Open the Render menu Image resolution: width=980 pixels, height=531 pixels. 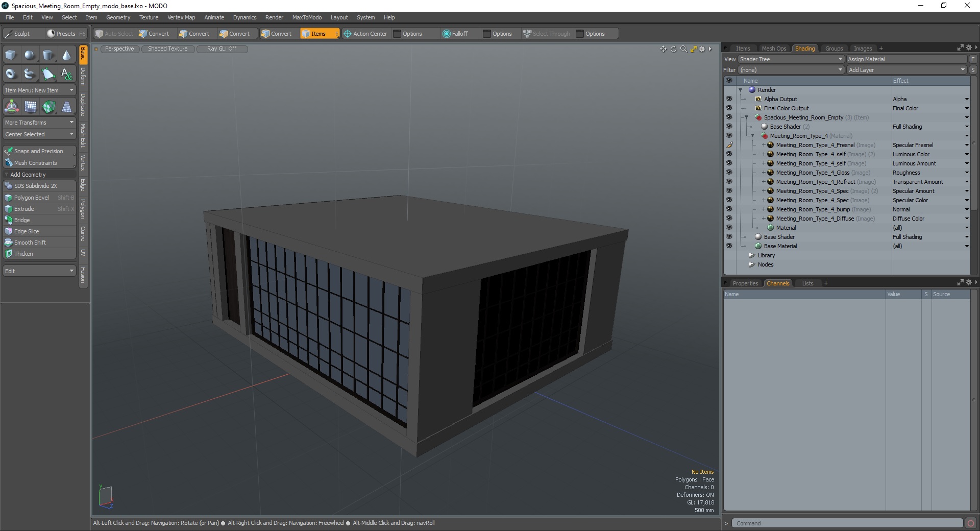[274, 17]
